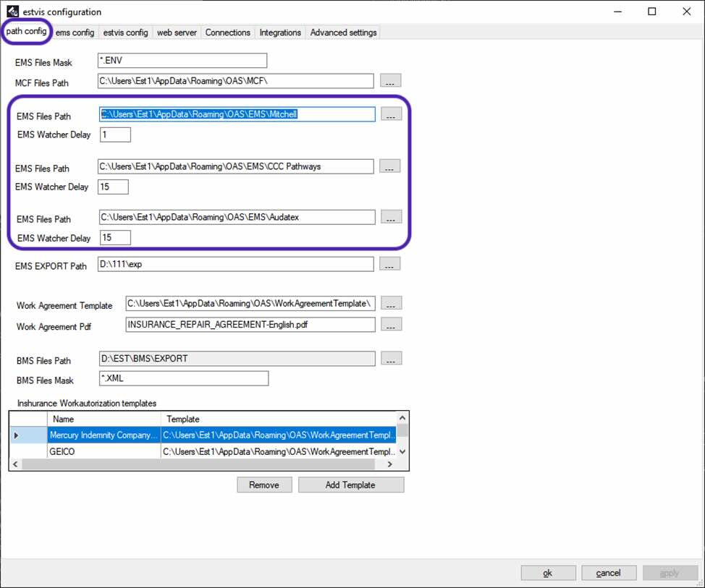Viewport: 705px width, 588px height.
Task: Click the Audatex EMS Files Path field
Action: 237,217
